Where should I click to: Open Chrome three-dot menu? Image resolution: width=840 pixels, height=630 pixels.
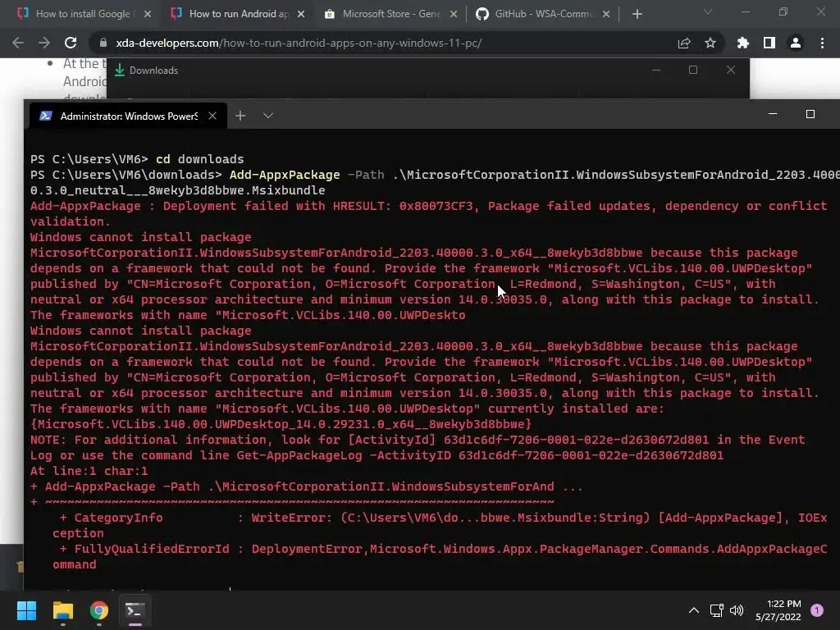[x=822, y=43]
